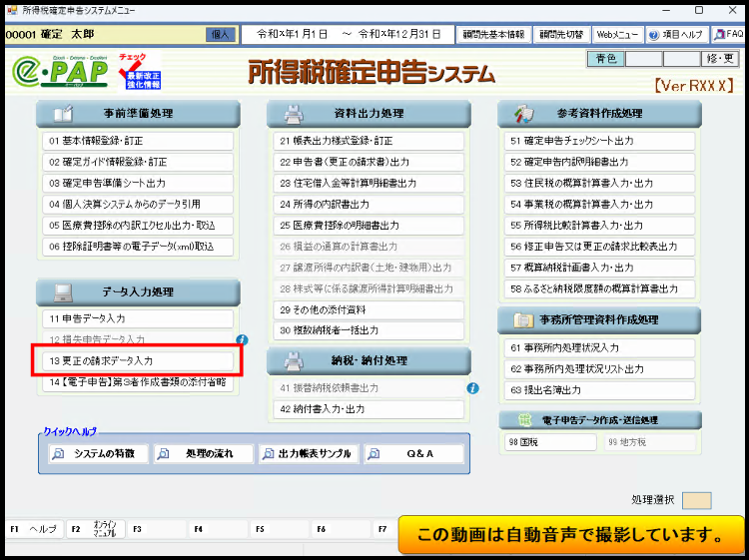The image size is (749, 560).
Task: Select 51 確定申告チェックシート出力
Action: pos(599,142)
